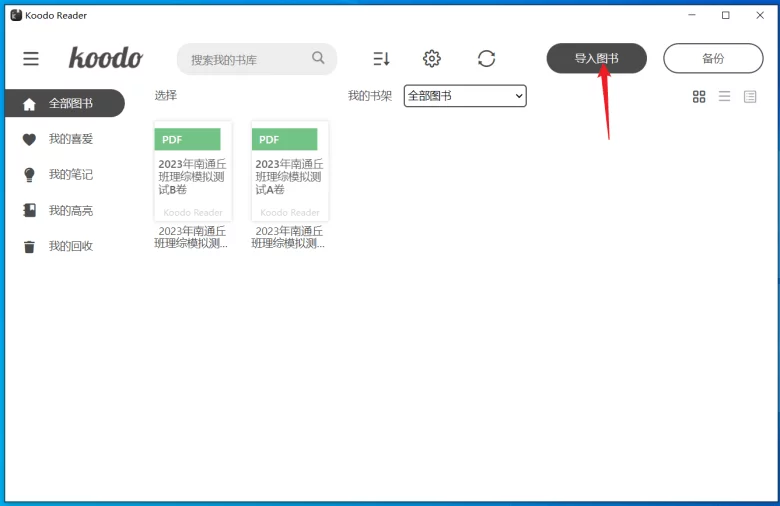Screen dimensions: 780x506
Task: Click the sync refresh icon
Action: pyautogui.click(x=486, y=59)
